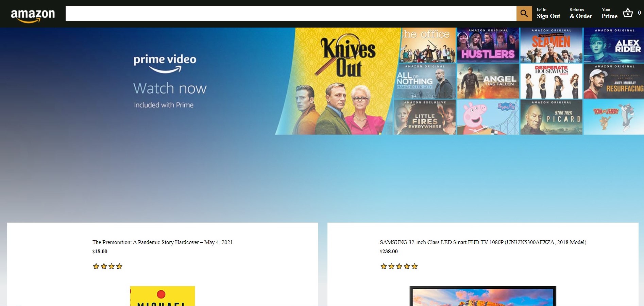Open The Premonition book title
This screenshot has height=306, width=644.
pyautogui.click(x=162, y=242)
